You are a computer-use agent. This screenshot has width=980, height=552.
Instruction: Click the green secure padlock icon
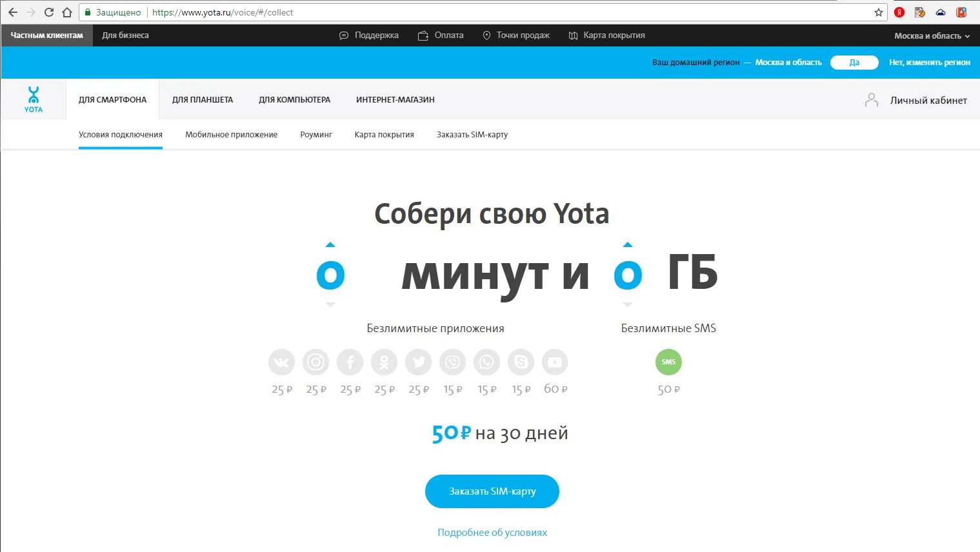pos(88,12)
